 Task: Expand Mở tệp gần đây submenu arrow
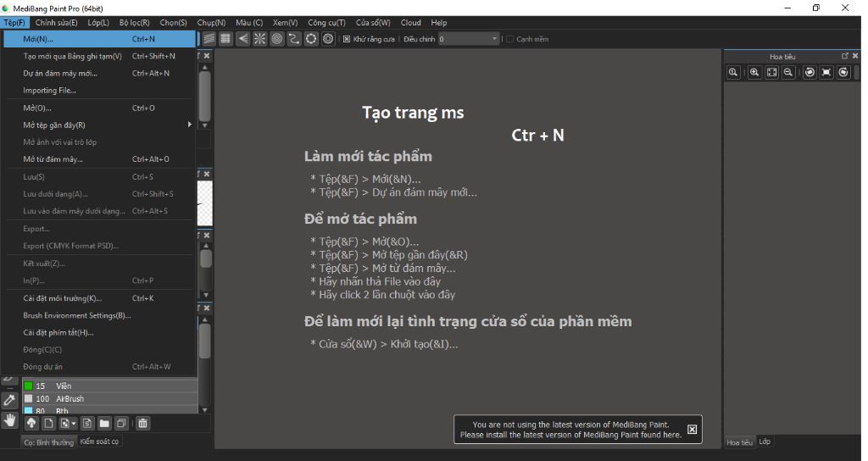[189, 125]
